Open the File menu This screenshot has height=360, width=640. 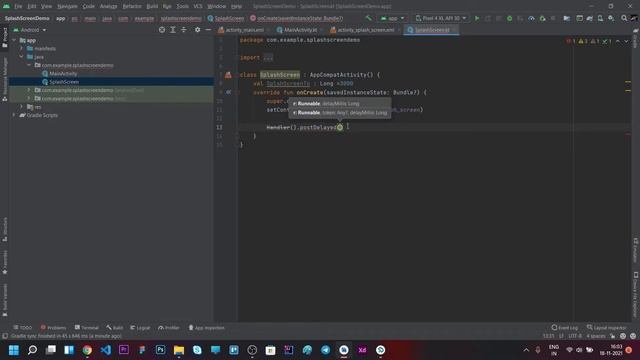pyautogui.click(x=18, y=6)
